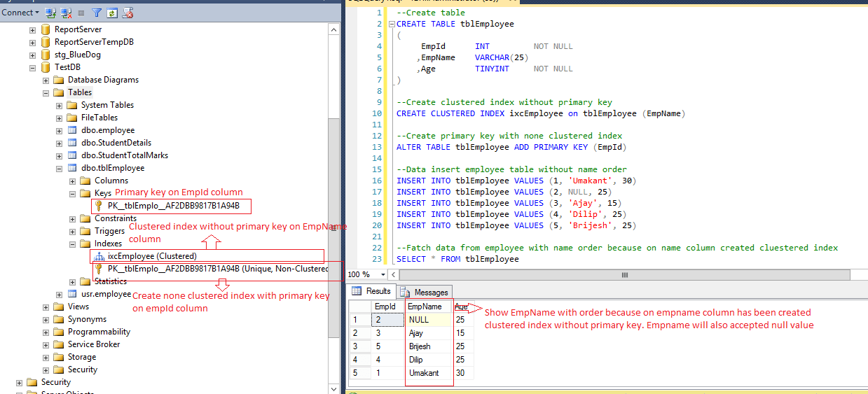Expand the Constraints folder node
868x394 pixels.
tap(73, 218)
